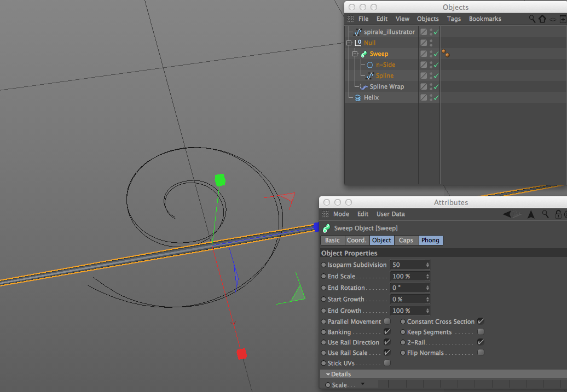Open the Coord. tab
This screenshot has width=567, height=392.
click(x=356, y=240)
